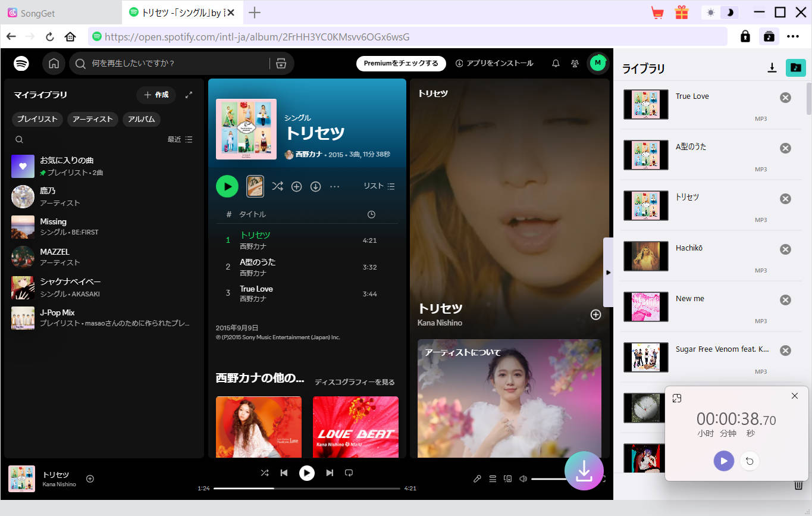Search within My Library magnifier icon
The height and width of the screenshot is (516, 812).
pos(19,139)
